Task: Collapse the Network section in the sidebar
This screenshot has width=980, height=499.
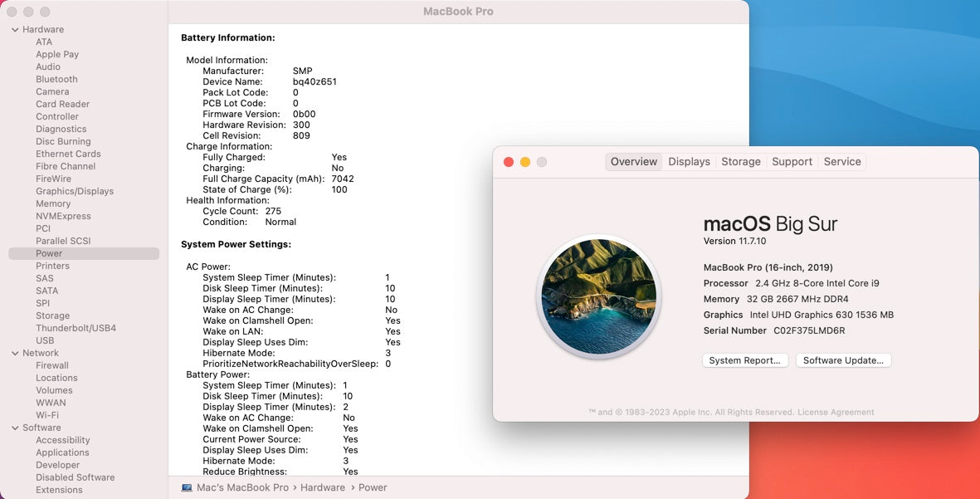Action: 15,353
